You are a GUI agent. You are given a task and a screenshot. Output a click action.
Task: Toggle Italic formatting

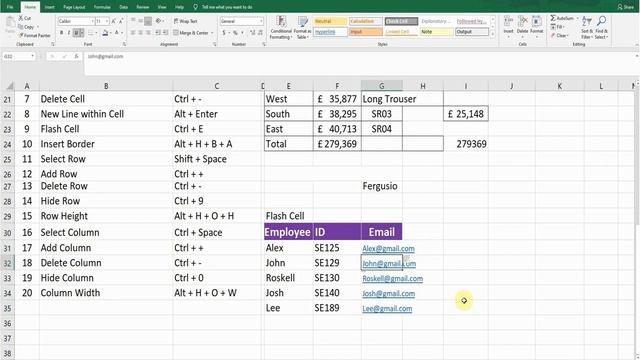(x=69, y=33)
